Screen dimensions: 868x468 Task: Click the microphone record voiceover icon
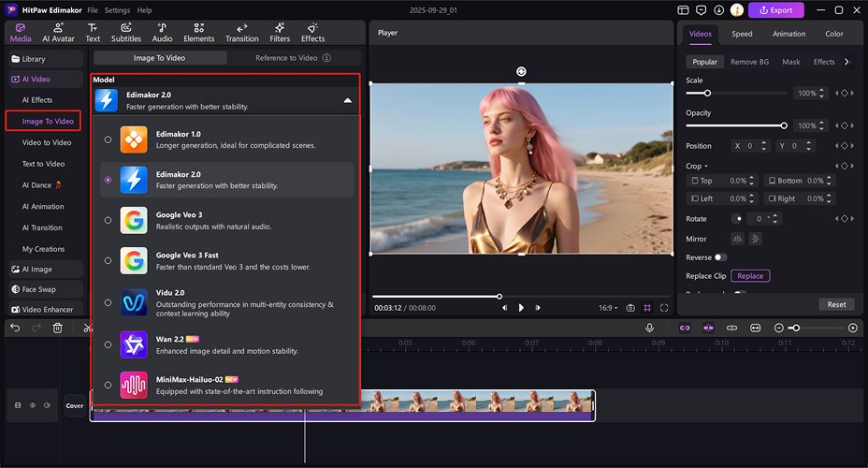[649, 328]
